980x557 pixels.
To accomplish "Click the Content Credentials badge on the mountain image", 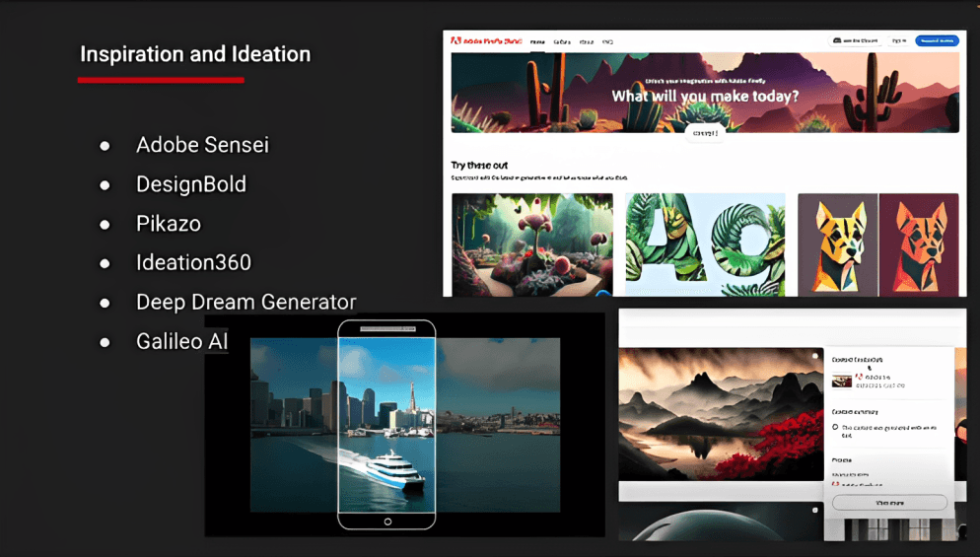I will (x=815, y=356).
